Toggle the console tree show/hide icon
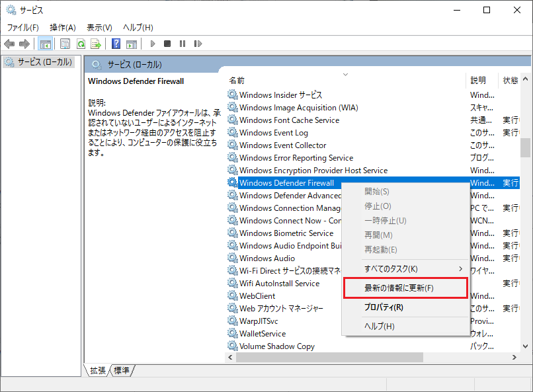Viewport: 533px width, 392px height. 45,44
